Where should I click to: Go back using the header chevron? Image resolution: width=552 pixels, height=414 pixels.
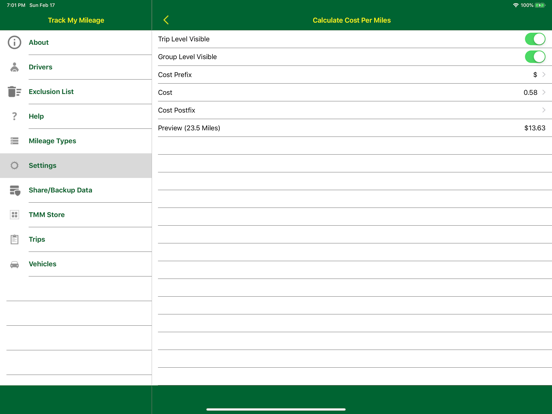coord(166,20)
